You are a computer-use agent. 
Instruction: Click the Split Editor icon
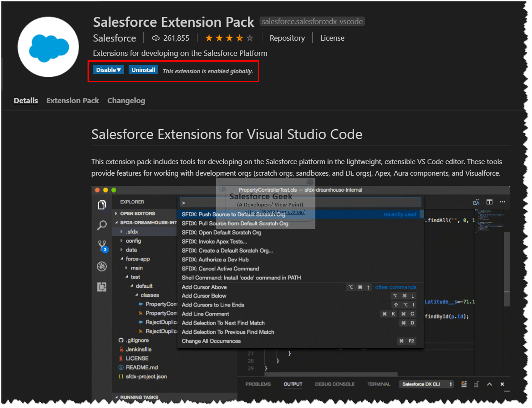(489, 202)
